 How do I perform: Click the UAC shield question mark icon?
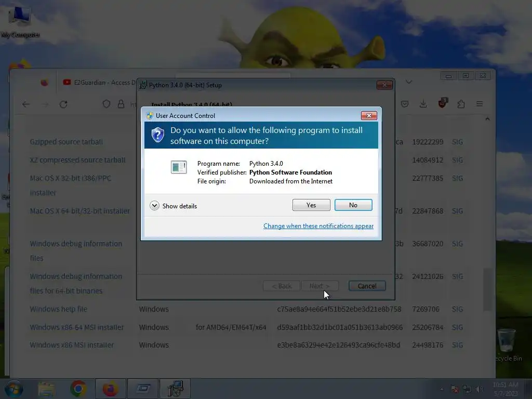pos(158,135)
